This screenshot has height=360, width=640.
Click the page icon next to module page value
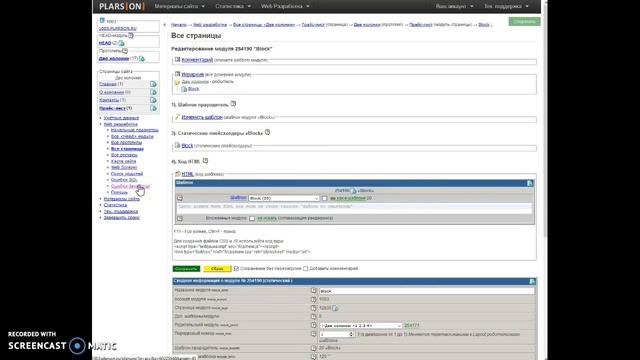point(335,308)
